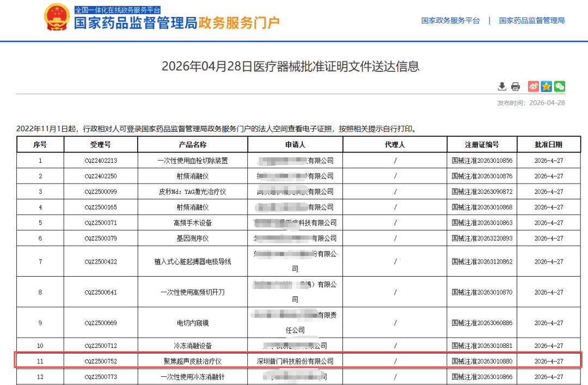
Task: Select cell 国械注准20263010881
Action: click(x=482, y=346)
